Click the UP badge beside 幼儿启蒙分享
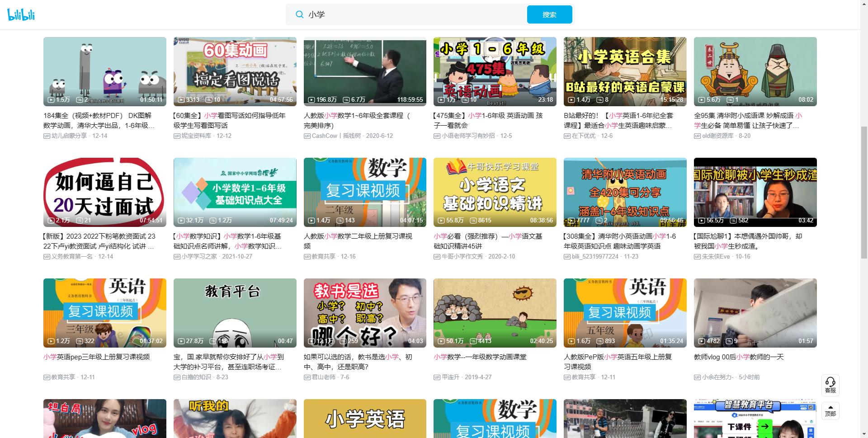 (46, 136)
